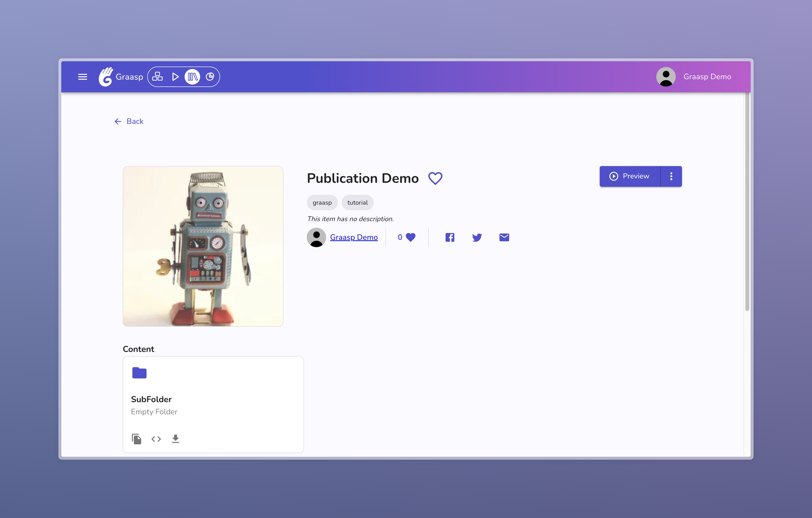Select the Library platform icon
Image resolution: width=812 pixels, height=518 pixels.
192,77
